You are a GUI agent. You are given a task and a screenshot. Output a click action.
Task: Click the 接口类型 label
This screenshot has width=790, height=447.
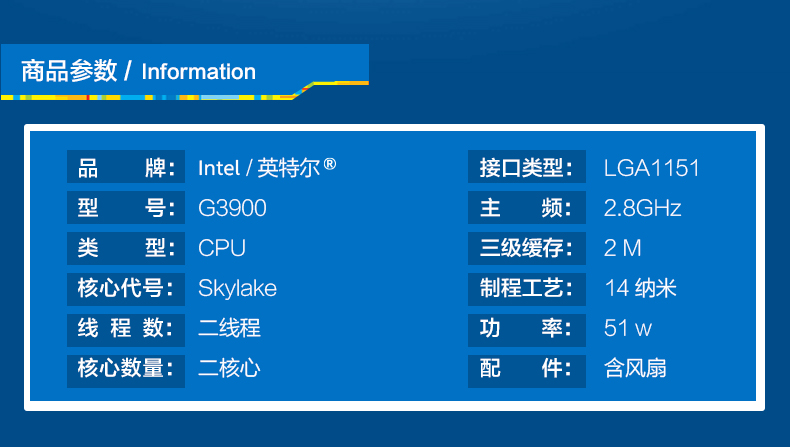pyautogui.click(x=526, y=168)
